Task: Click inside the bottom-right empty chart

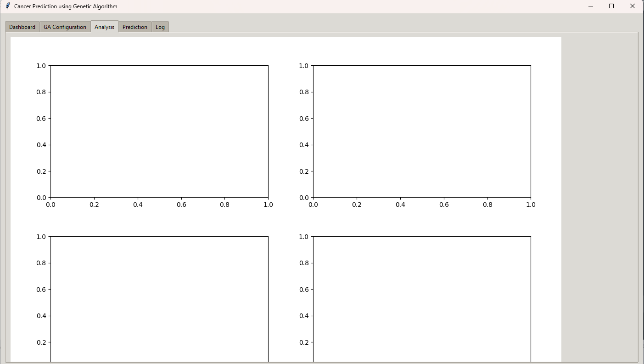Action: tap(422, 299)
